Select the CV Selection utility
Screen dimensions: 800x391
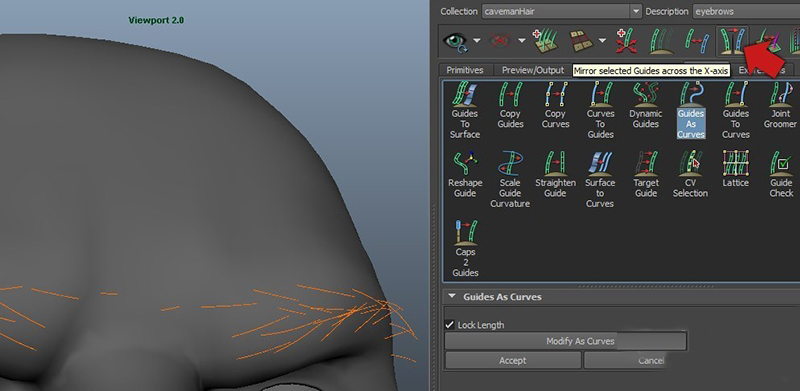pyautogui.click(x=690, y=174)
